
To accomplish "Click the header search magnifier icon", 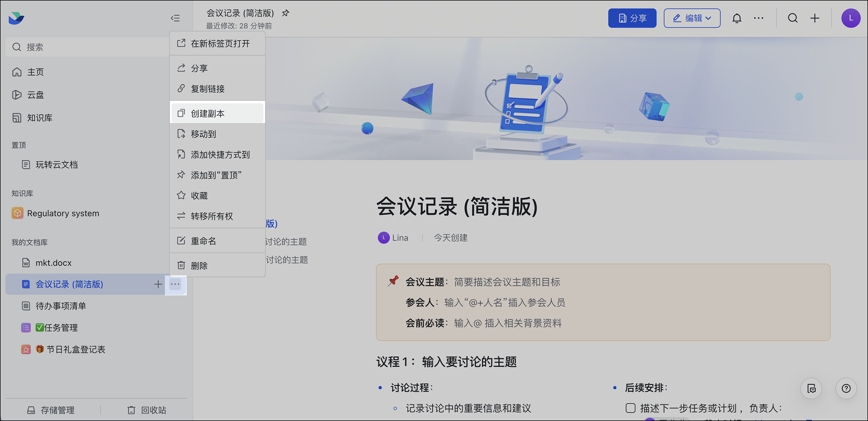I will tap(793, 18).
